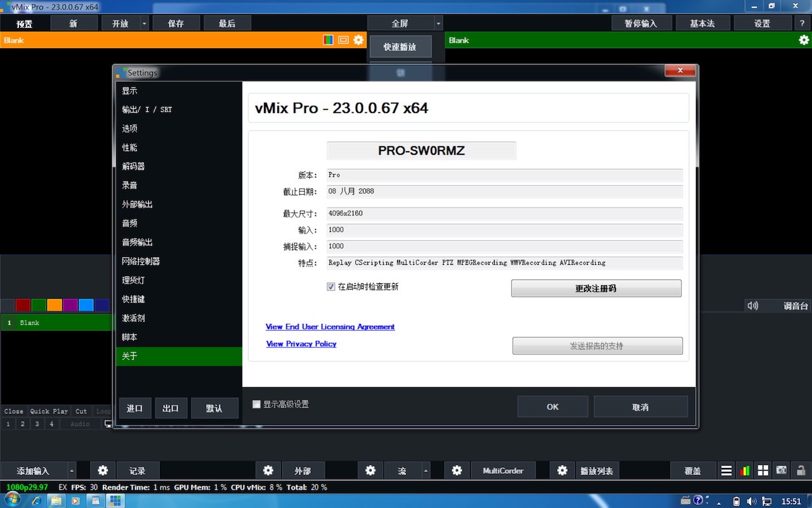Click the 进口 import button

pos(135,408)
